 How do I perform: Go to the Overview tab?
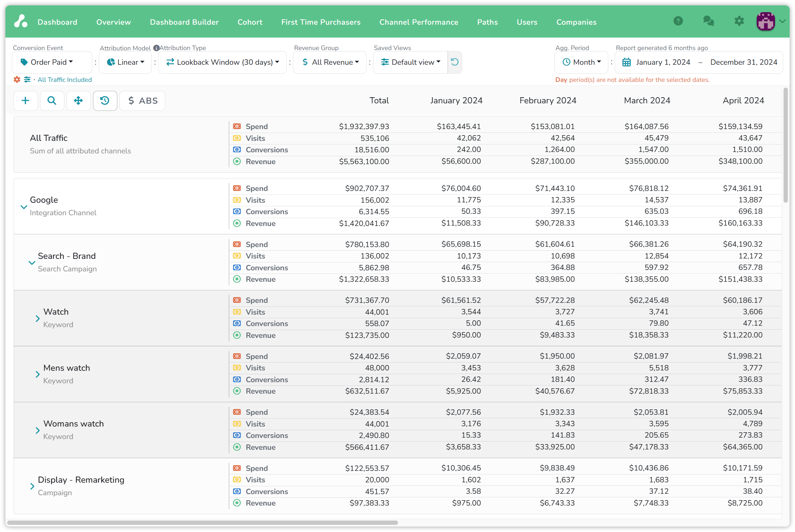(x=114, y=22)
